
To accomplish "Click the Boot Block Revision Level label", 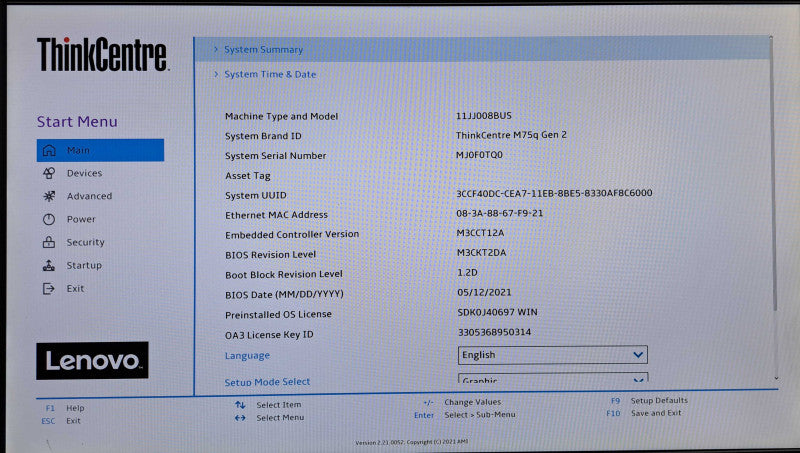I will click(284, 274).
